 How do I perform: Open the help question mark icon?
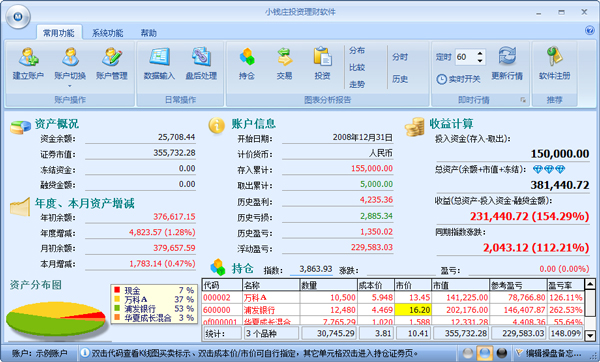590,31
